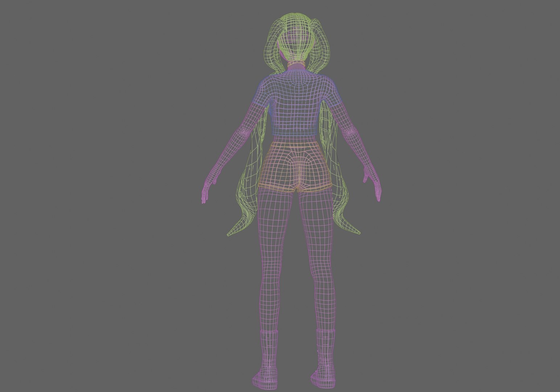Select the character's right boot
The width and height of the screenshot is (560, 392).
coord(323,359)
